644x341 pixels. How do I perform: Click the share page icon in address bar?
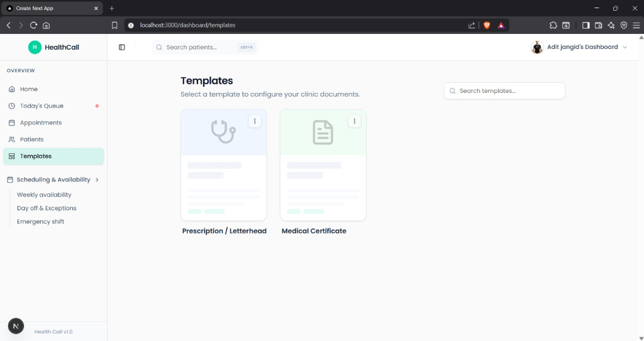coord(472,25)
